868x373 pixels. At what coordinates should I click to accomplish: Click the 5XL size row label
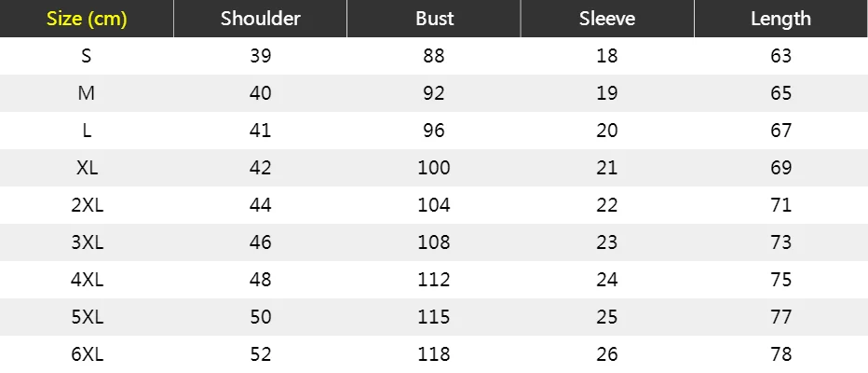coord(87,317)
